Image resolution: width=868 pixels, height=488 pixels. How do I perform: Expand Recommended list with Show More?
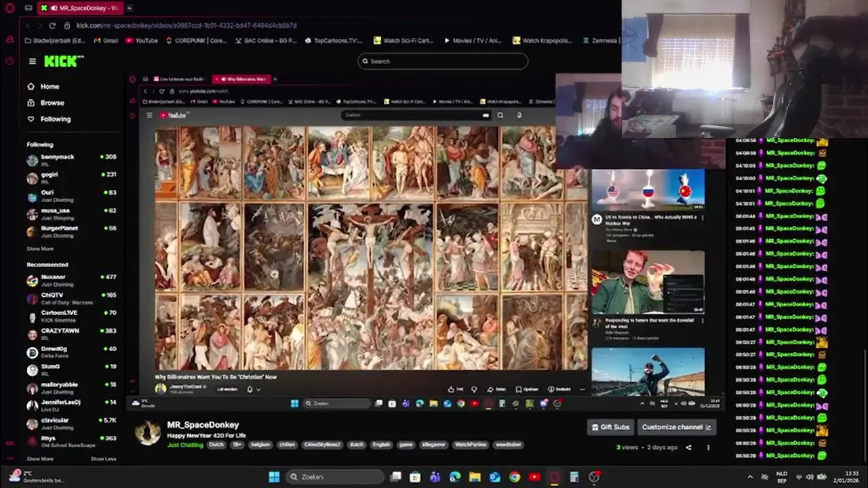pyautogui.click(x=40, y=459)
